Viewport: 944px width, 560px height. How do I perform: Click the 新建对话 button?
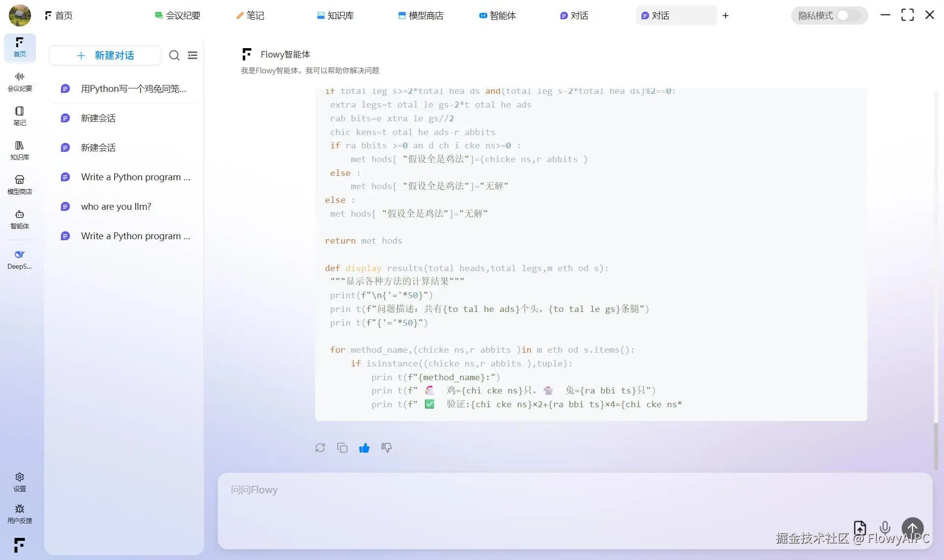click(x=105, y=55)
